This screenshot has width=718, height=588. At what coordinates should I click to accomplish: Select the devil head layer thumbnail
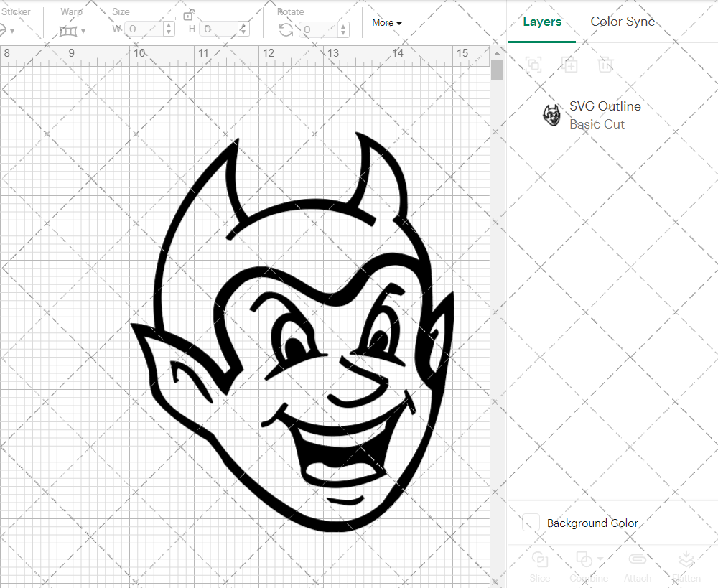(x=551, y=115)
